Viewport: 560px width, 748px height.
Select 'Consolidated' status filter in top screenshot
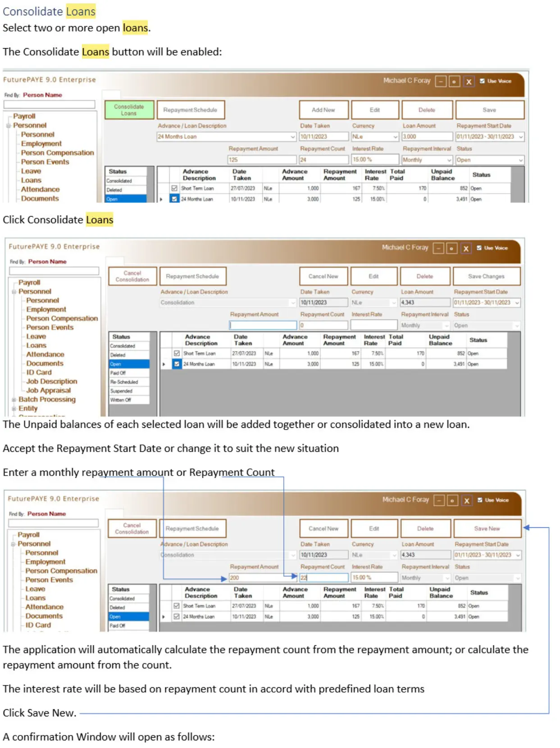(126, 181)
